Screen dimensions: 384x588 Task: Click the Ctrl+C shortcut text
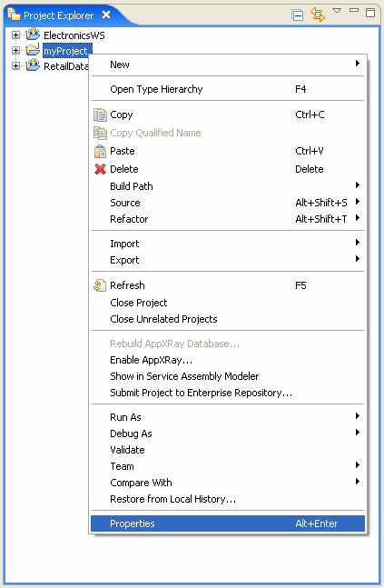310,115
